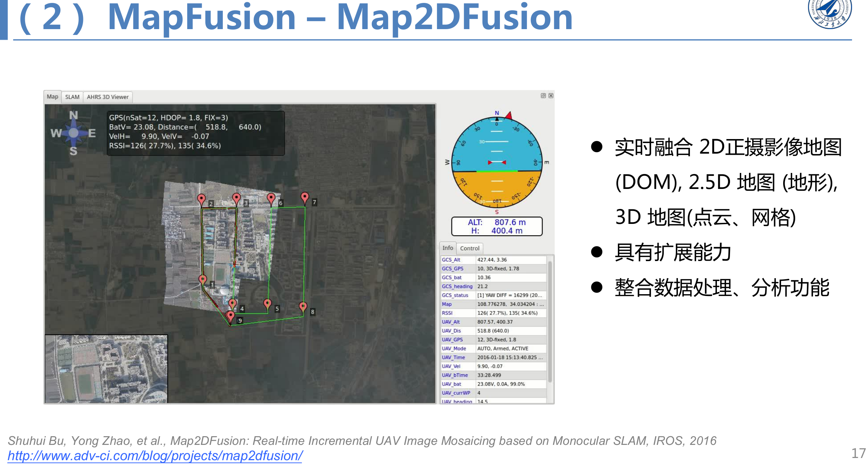Click waypoint marker 2 pin
This screenshot has width=868, height=466.
201,199
